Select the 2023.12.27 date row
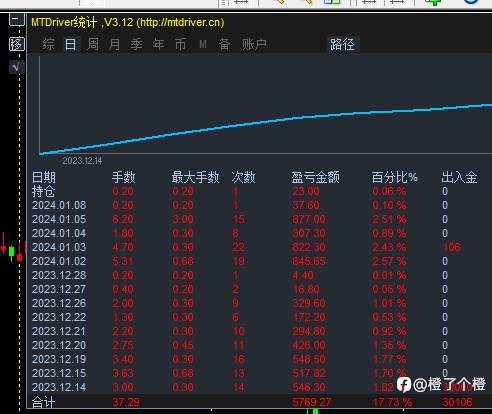 (59, 289)
